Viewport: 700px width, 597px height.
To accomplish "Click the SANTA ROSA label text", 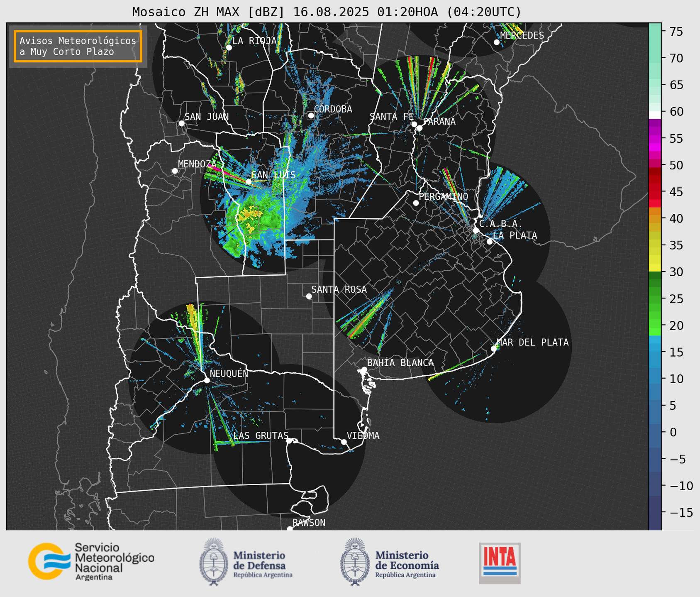I will tap(339, 289).
